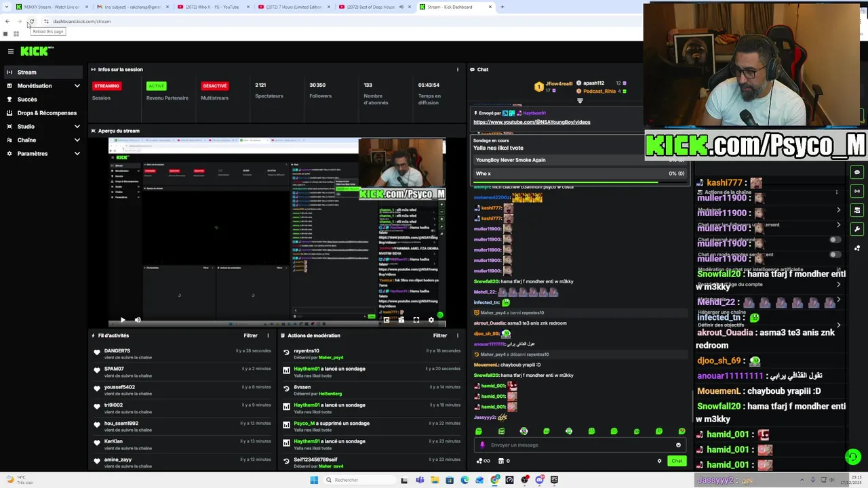The image size is (868, 488).
Task: Open a new browser tab
Action: pyautogui.click(x=502, y=7)
